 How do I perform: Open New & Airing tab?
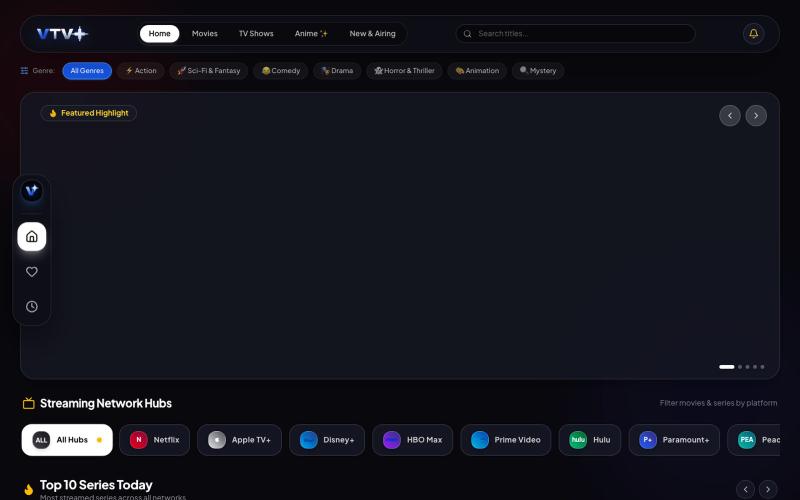click(x=372, y=34)
